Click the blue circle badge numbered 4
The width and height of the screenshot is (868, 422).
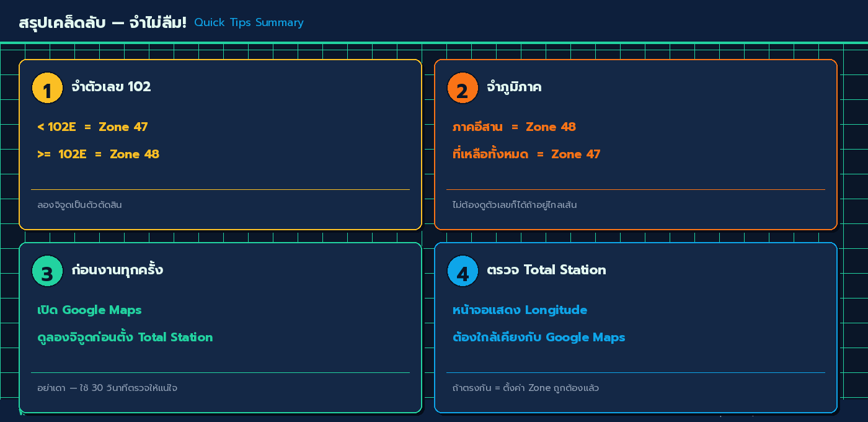coord(463,271)
